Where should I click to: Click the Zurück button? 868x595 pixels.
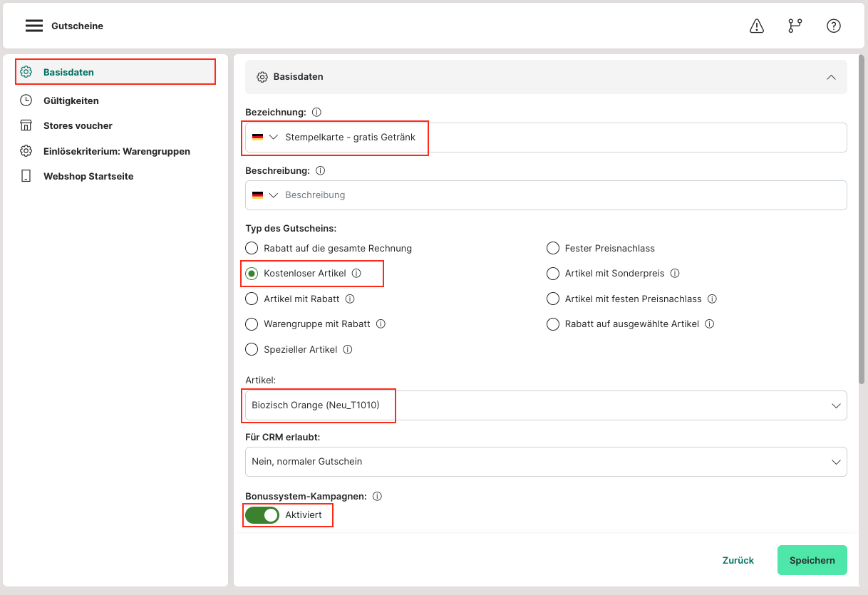coord(738,560)
